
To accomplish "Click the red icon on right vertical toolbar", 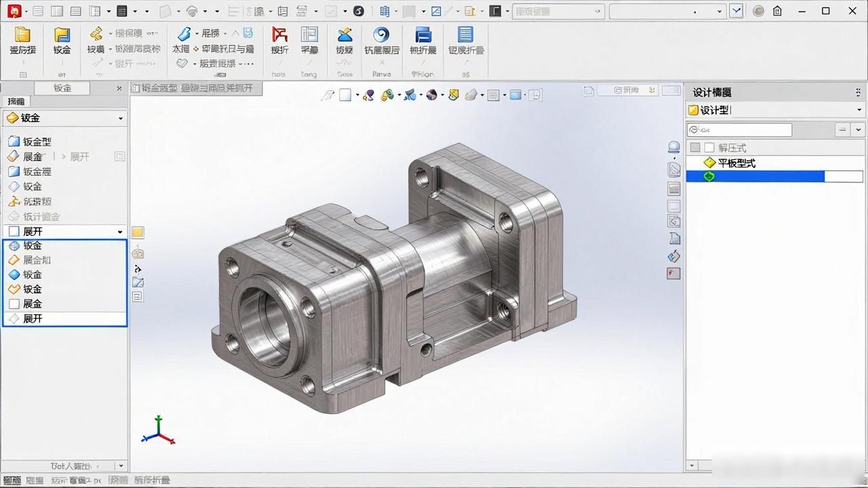I will point(673,273).
